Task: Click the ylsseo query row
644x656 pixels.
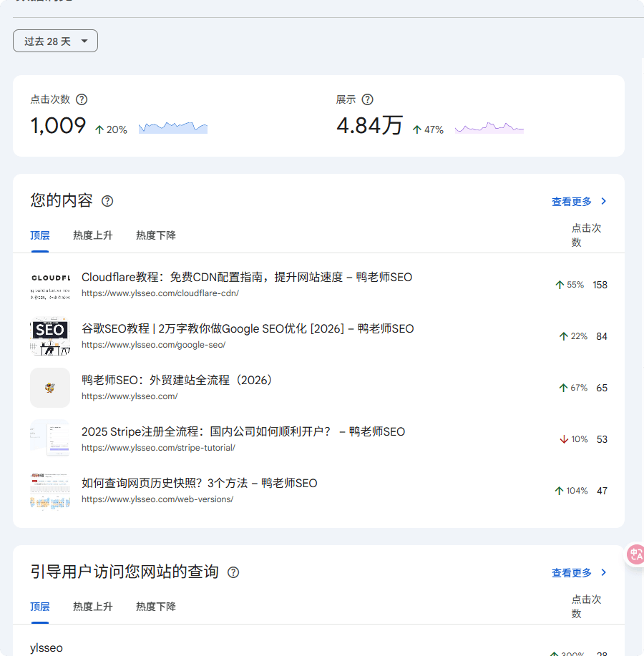Action: coord(47,647)
